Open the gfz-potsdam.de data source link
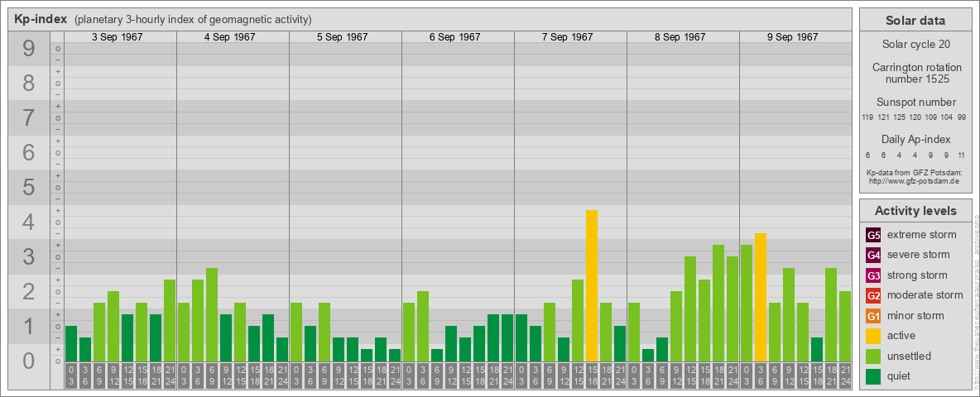Image resolution: width=980 pixels, height=397 pixels. (915, 180)
